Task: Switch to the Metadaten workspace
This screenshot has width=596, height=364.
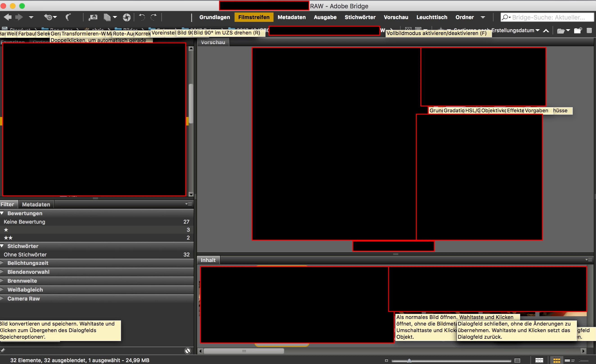Action: point(291,17)
